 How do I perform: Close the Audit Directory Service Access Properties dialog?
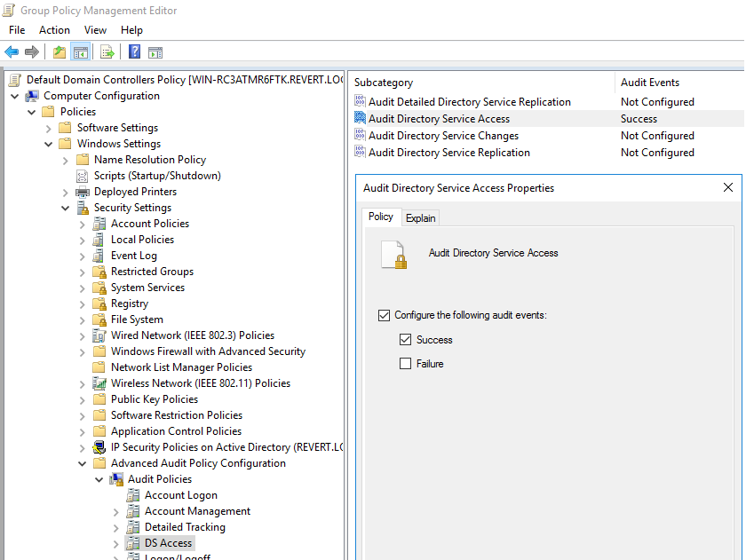click(728, 188)
